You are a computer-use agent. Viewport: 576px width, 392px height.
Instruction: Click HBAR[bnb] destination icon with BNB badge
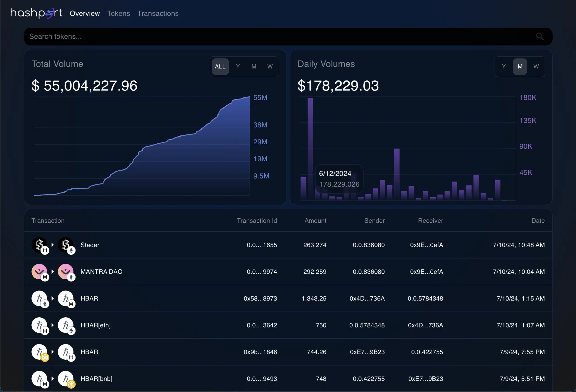66,379
